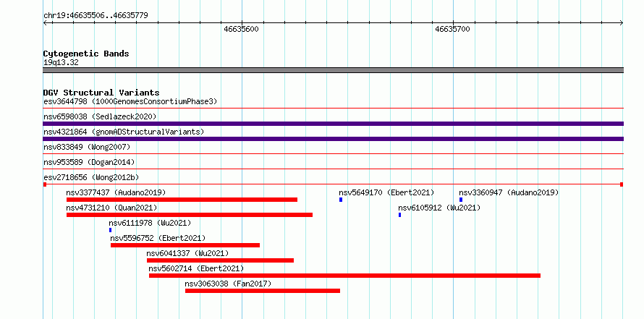
Task: Click the 46635600 ruler position label
Action: point(241,29)
